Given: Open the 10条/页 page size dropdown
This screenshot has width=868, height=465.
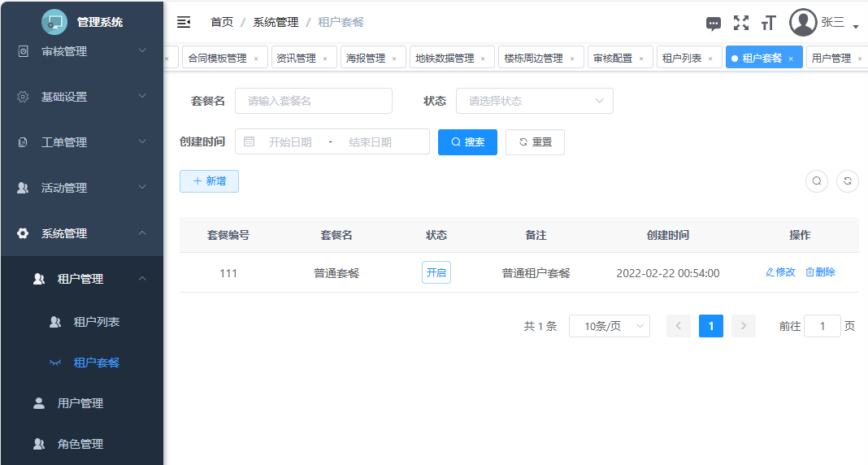Looking at the screenshot, I should [609, 326].
